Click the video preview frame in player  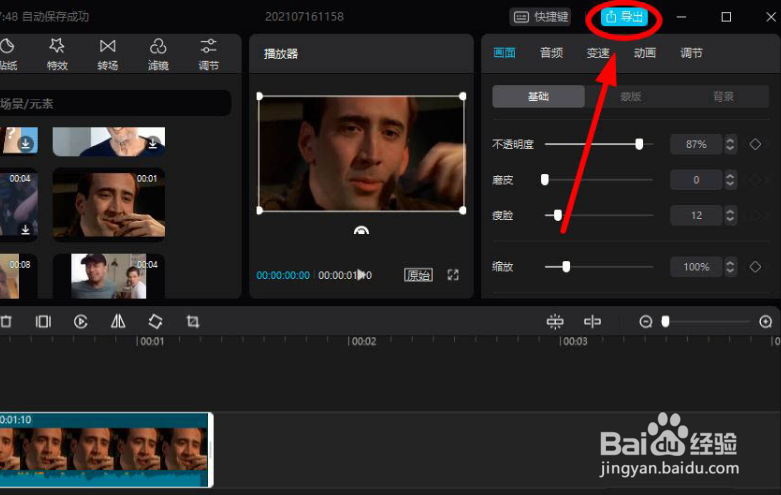coord(361,153)
